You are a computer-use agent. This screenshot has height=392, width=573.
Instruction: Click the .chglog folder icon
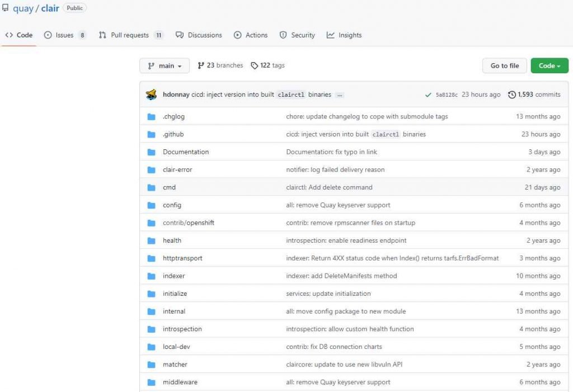point(151,117)
